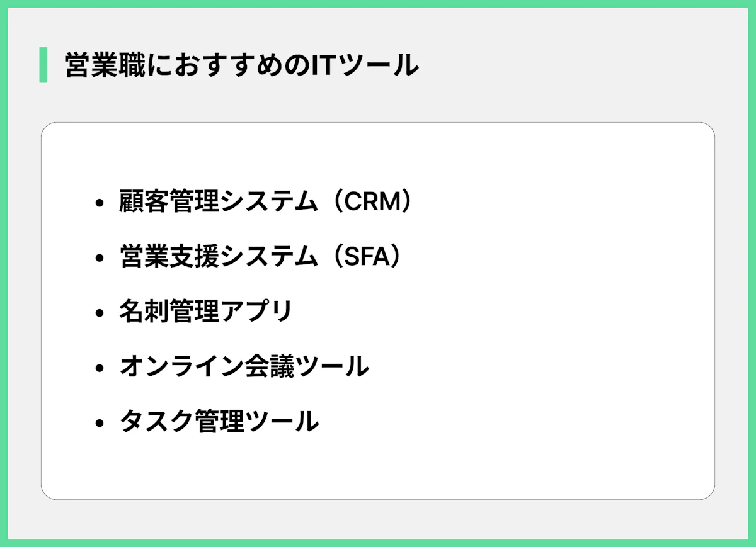
Task: Select the タスク管理ツール list item
Action: tap(219, 421)
